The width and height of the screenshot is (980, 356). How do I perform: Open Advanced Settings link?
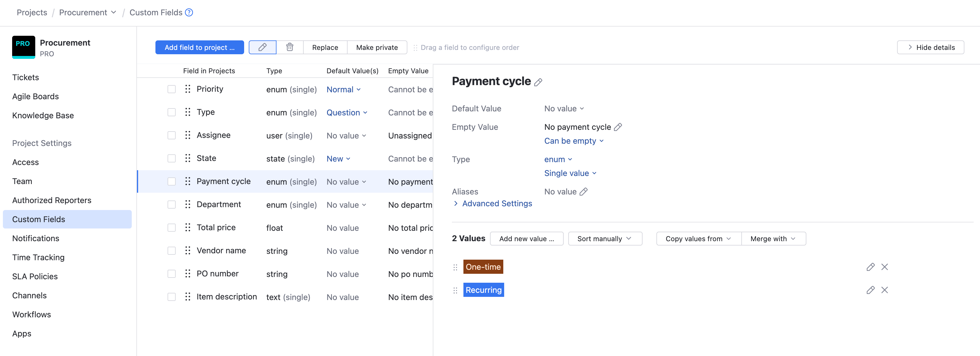pos(497,203)
